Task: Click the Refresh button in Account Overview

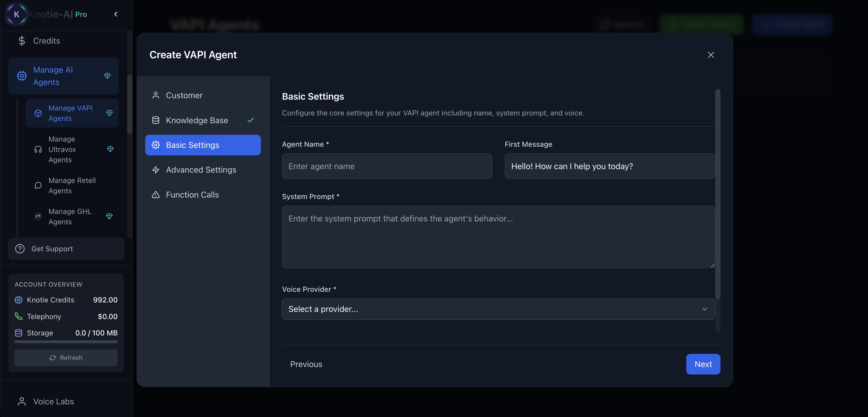Action: tap(66, 358)
